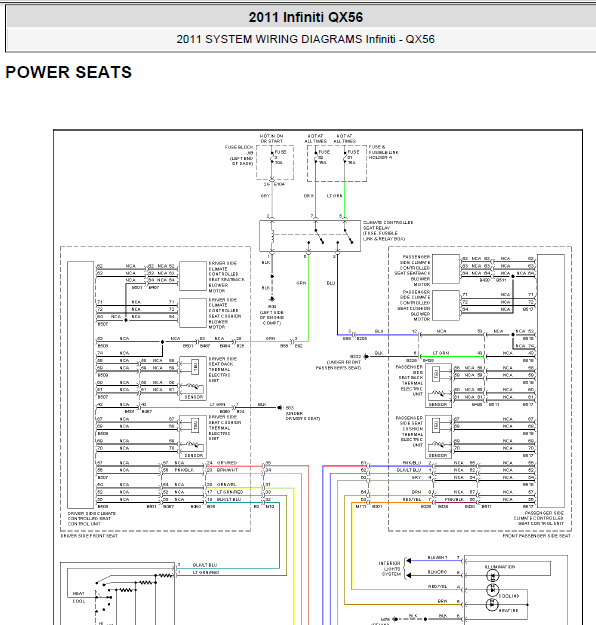Click the "2011 SYSTEM WIRING DIAGRAMS Infiniti - QX56" subtitle
This screenshot has width=596, height=625.
305,39
